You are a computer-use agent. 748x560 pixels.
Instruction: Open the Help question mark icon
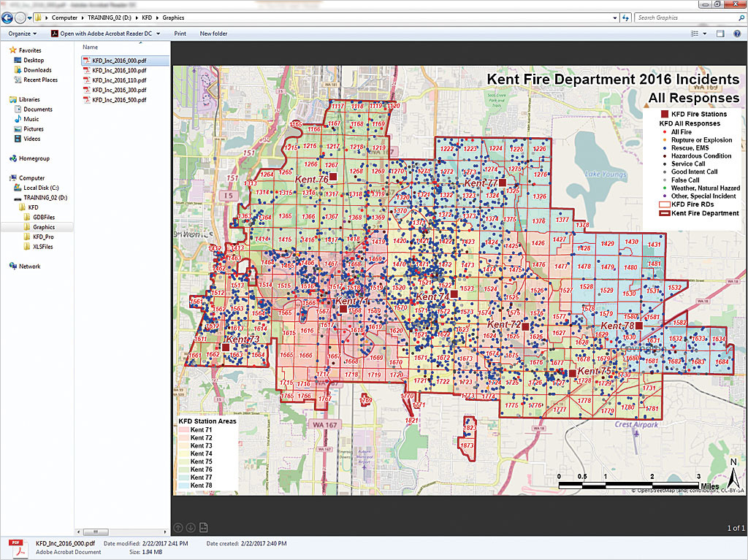(738, 34)
